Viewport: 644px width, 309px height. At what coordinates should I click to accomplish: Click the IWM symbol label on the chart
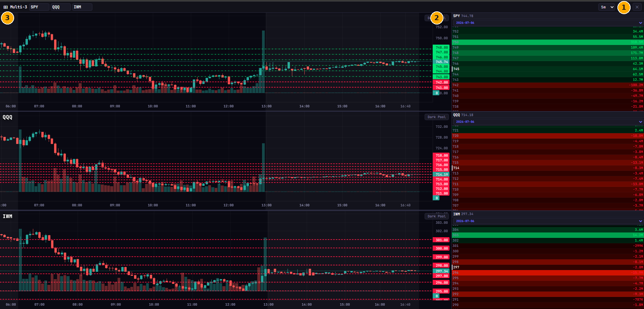point(7,216)
